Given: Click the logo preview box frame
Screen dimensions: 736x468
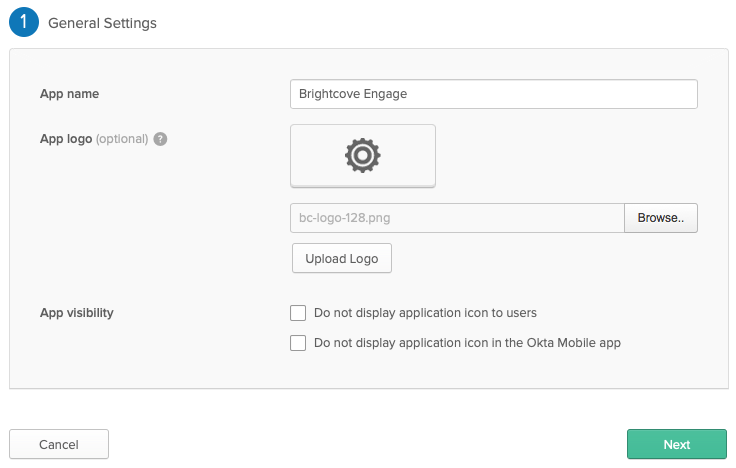Looking at the screenshot, I should [x=362, y=156].
